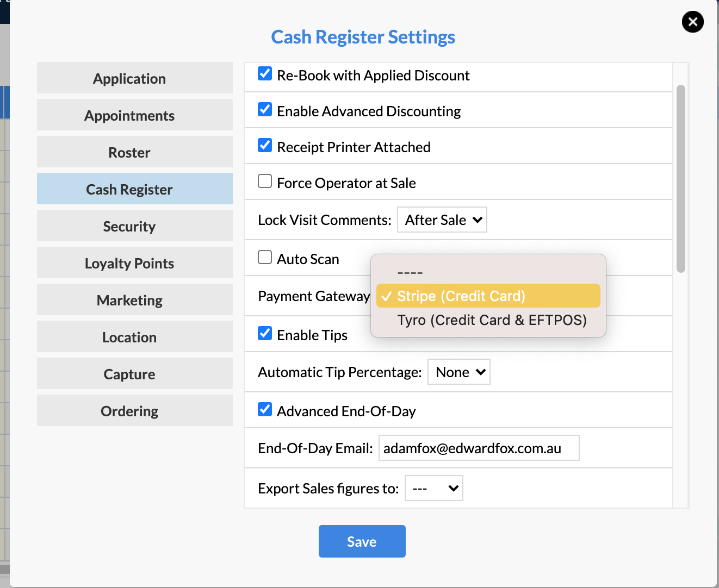The height and width of the screenshot is (588, 719).
Task: Choose the blank ---- gateway option
Action: click(488, 272)
